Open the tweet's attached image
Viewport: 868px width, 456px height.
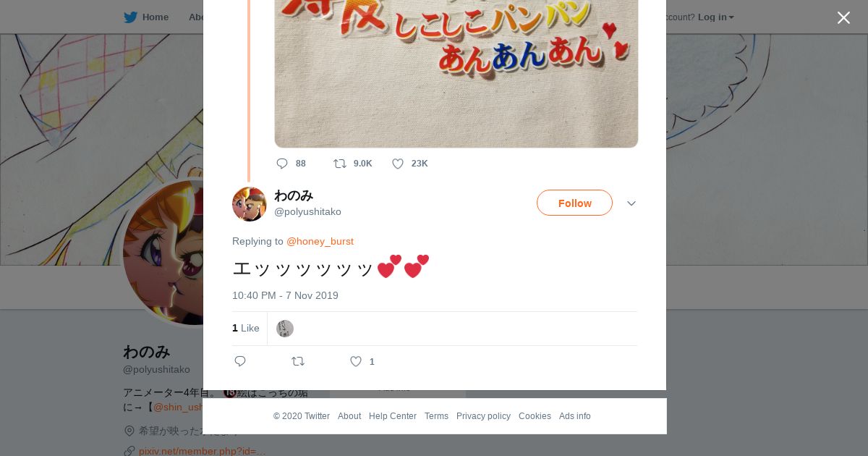click(456, 72)
